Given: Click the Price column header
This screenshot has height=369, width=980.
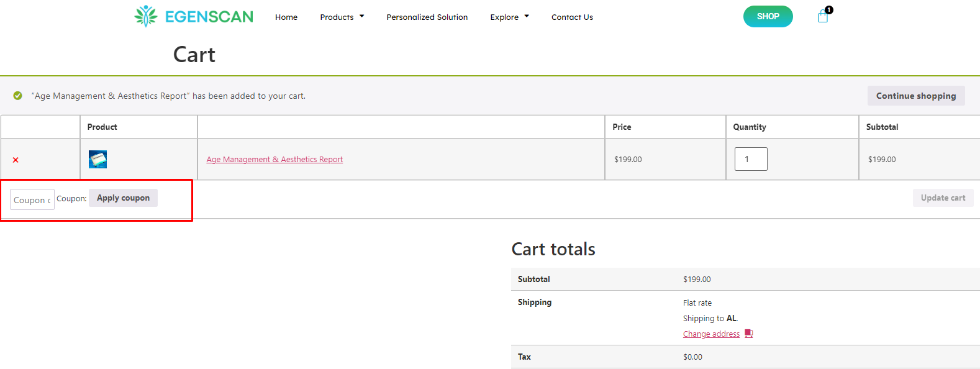Looking at the screenshot, I should pyautogui.click(x=622, y=127).
